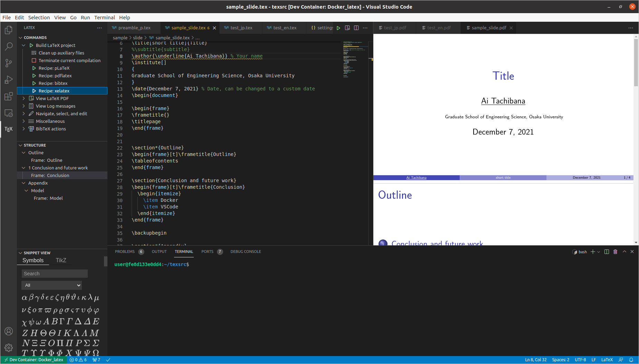This screenshot has height=364, width=639.
Task: Split the terminal panel
Action: (x=607, y=252)
